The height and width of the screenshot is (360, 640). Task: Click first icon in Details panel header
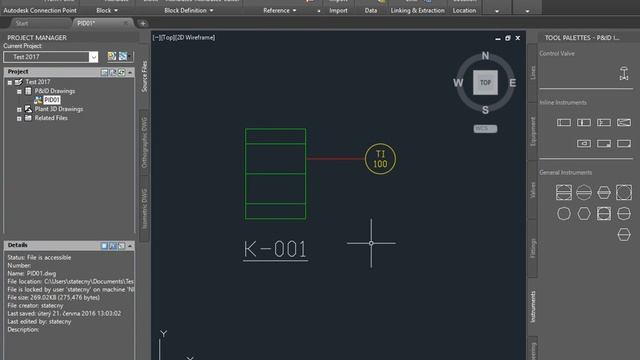(104, 246)
